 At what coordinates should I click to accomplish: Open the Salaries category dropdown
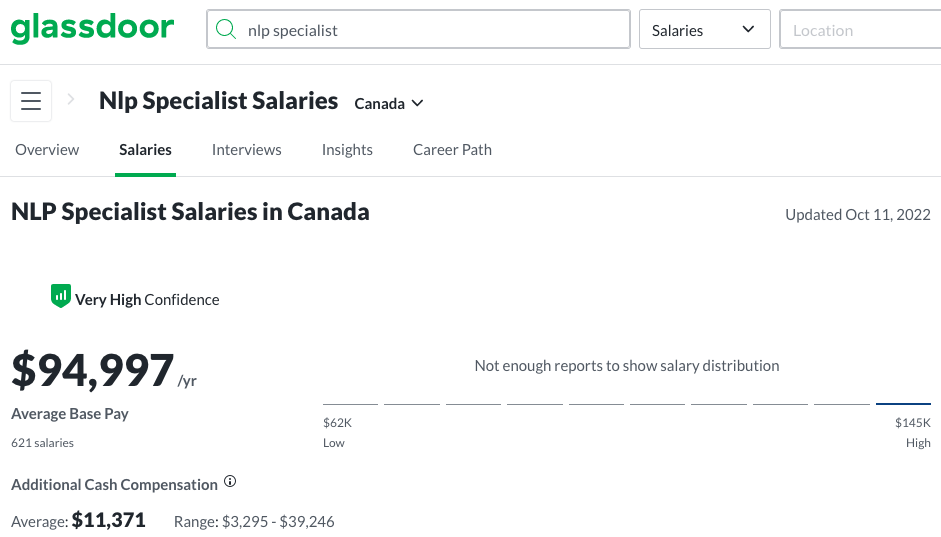(705, 29)
